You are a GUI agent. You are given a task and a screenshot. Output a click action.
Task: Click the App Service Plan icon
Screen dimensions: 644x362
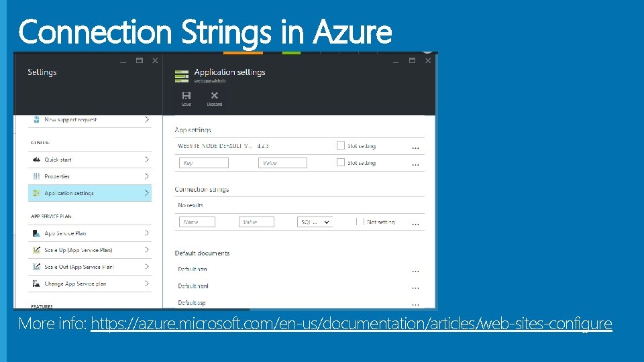tap(36, 233)
